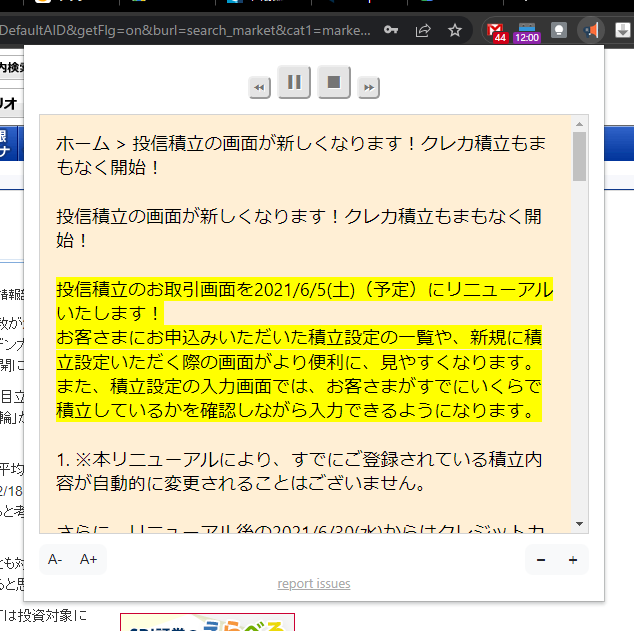The height and width of the screenshot is (631, 634).
Task: Open the downloads extension icon
Action: click(621, 30)
